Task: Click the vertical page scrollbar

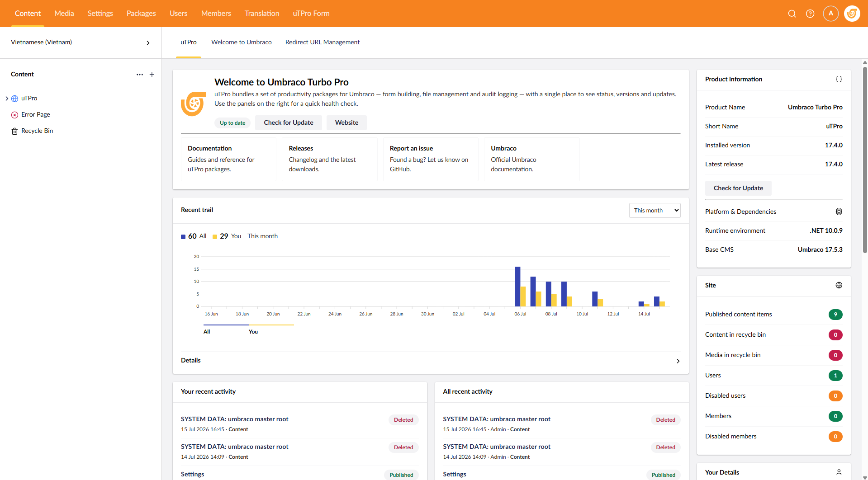Action: pos(865,160)
